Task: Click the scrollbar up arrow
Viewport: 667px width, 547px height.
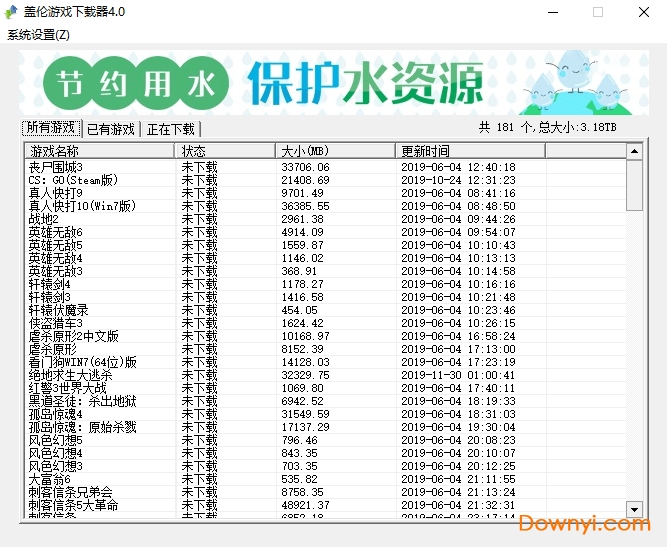Action: 634,151
